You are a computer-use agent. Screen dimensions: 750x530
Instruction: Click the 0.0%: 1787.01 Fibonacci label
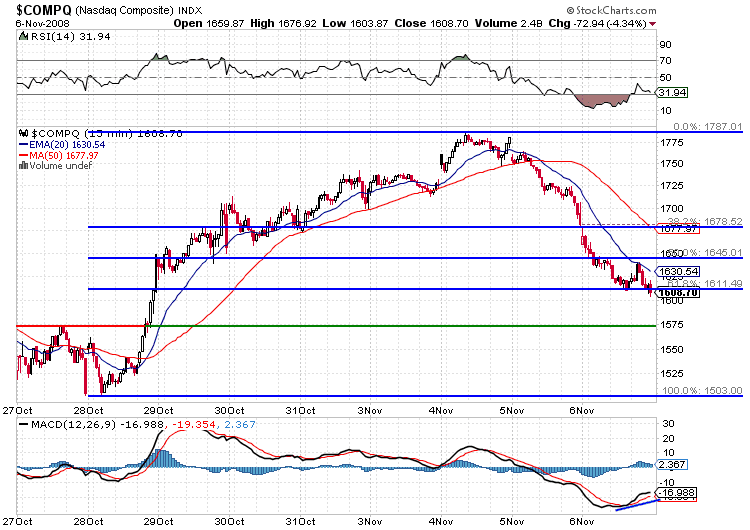coord(708,126)
